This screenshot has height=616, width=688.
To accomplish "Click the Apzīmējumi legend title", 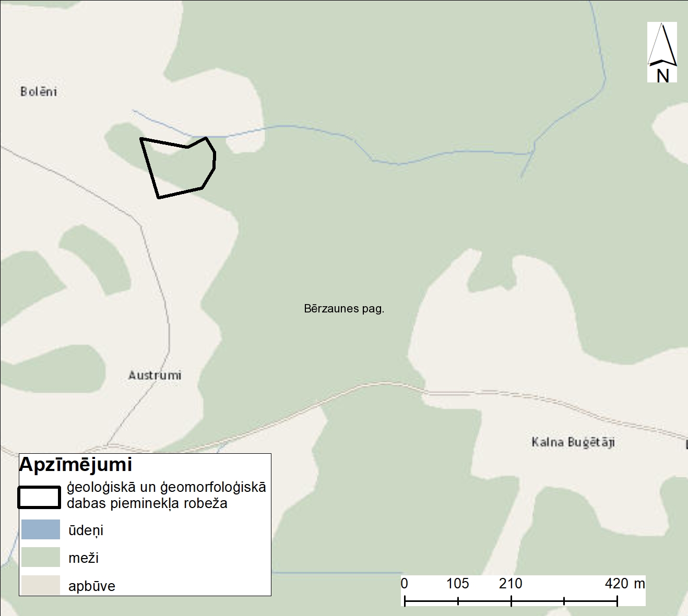I will click(x=76, y=464).
